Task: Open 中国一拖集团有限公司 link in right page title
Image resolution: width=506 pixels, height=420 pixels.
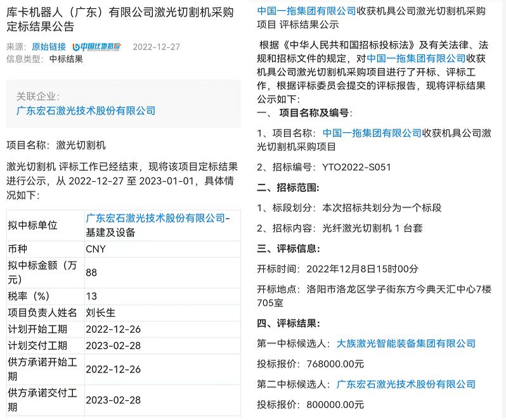Action: pos(307,11)
